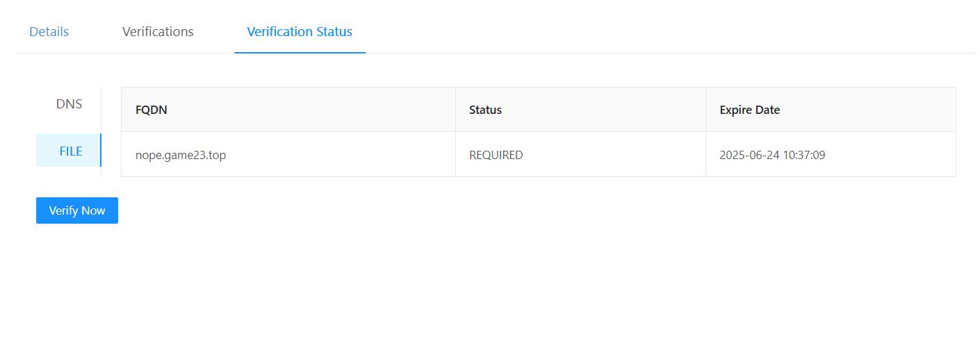Click divider between FQDN and Status headers
This screenshot has width=980, height=364.
pos(455,110)
